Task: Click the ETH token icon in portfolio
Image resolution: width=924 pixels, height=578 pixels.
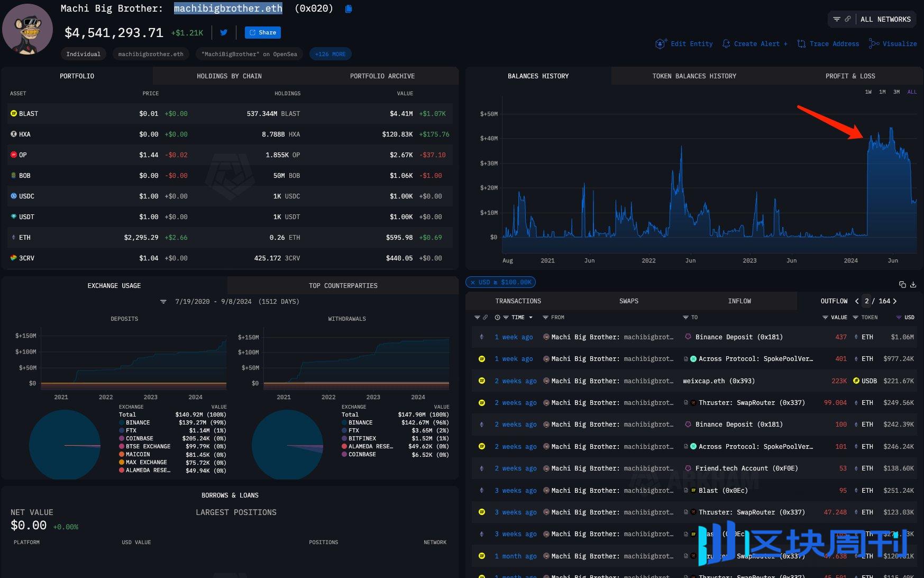Action: [14, 237]
